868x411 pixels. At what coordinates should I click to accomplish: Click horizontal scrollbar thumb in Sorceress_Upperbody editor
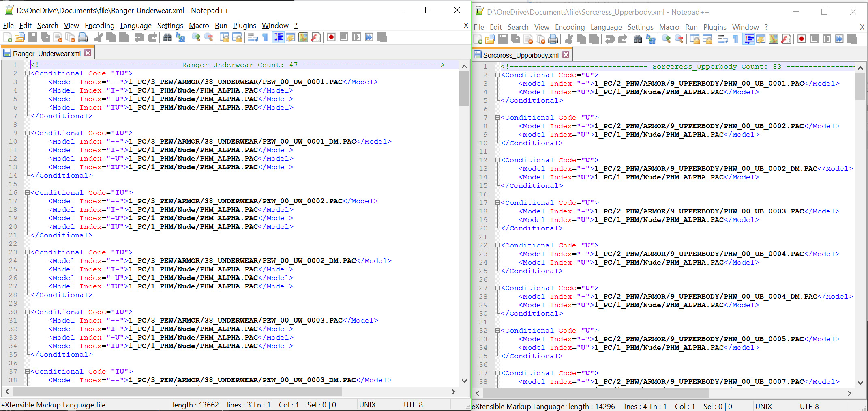point(595,393)
